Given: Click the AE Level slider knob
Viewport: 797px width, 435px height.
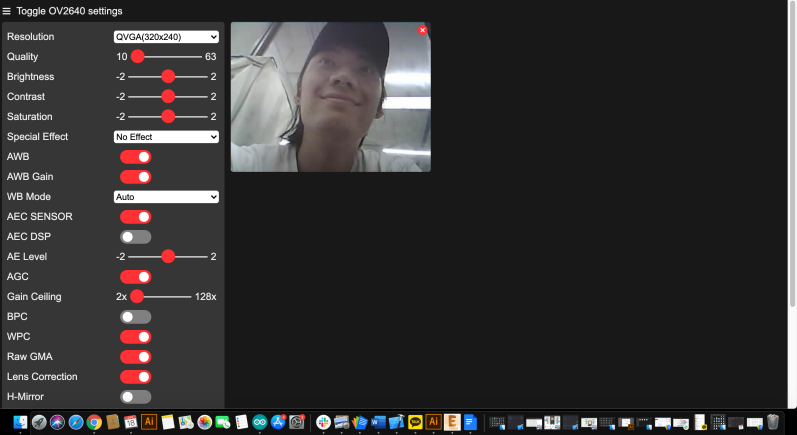Looking at the screenshot, I should (168, 257).
